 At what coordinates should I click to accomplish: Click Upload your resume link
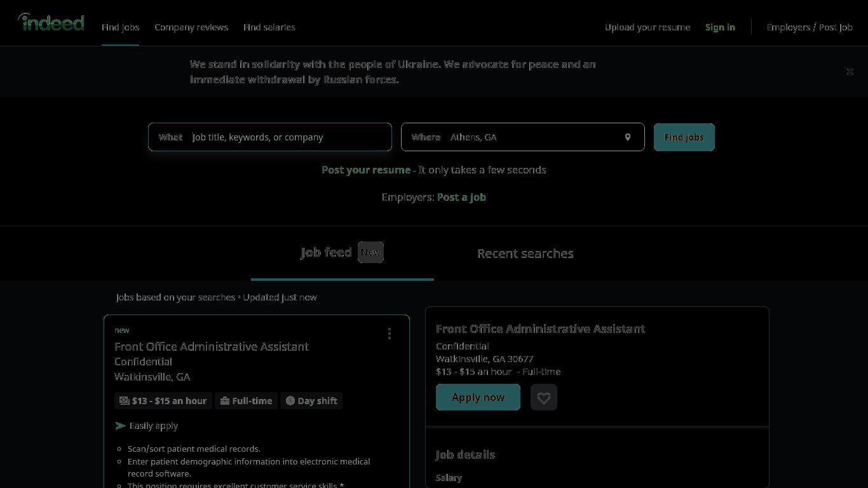click(x=648, y=27)
